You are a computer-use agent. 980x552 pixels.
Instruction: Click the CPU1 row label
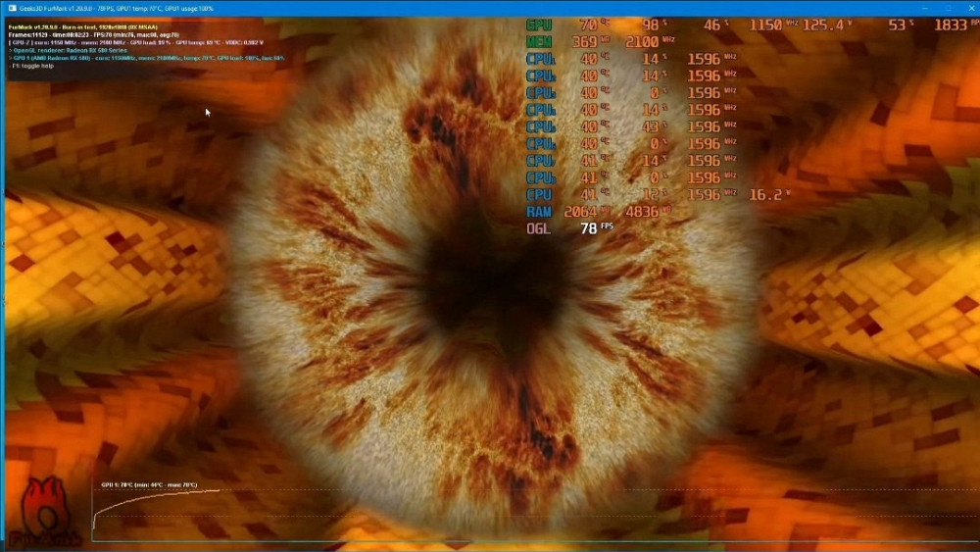coord(540,59)
